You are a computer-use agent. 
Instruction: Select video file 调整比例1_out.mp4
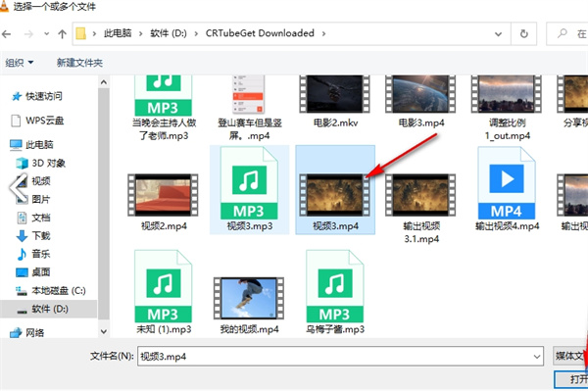pyautogui.click(x=507, y=108)
